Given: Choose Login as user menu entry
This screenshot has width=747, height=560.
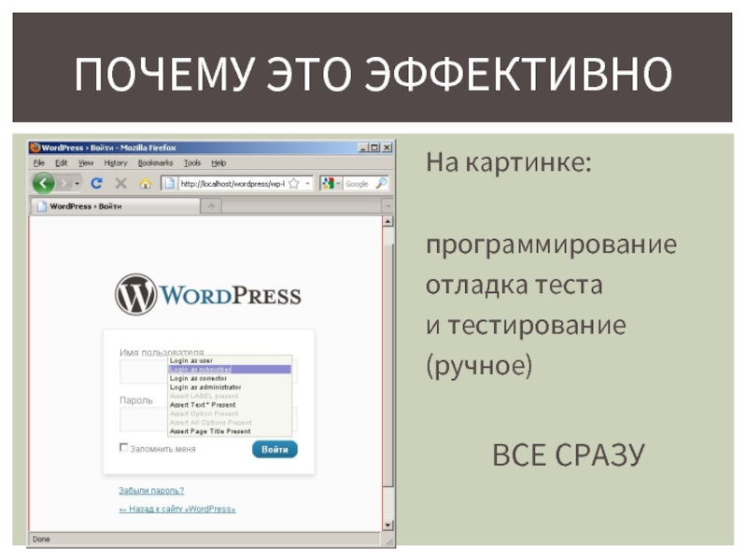Looking at the screenshot, I should [x=230, y=360].
